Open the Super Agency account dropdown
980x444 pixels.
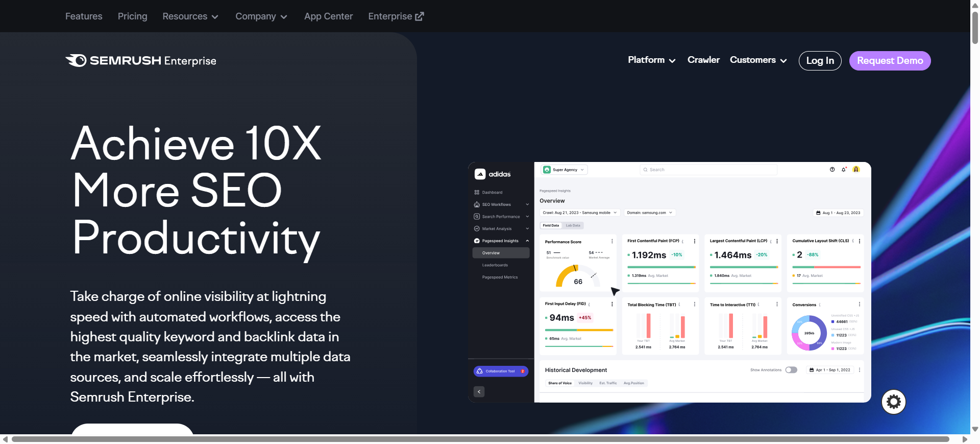(x=564, y=170)
